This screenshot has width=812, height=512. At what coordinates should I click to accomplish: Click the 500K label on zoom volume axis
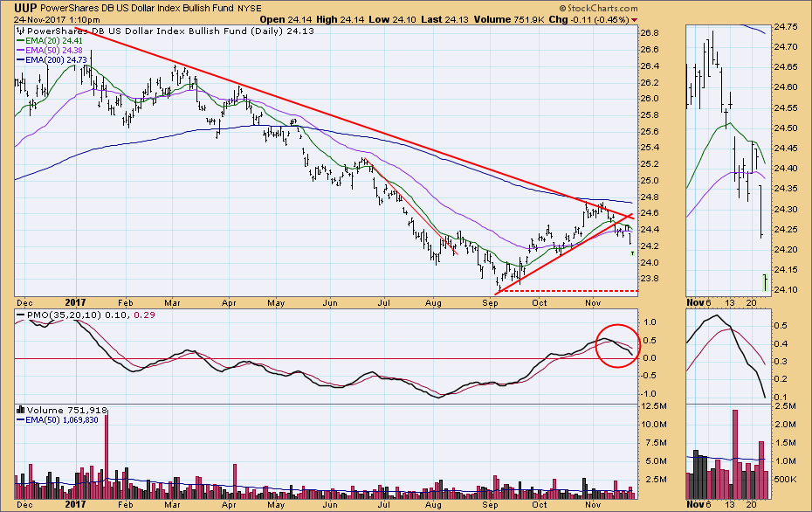(x=786, y=480)
